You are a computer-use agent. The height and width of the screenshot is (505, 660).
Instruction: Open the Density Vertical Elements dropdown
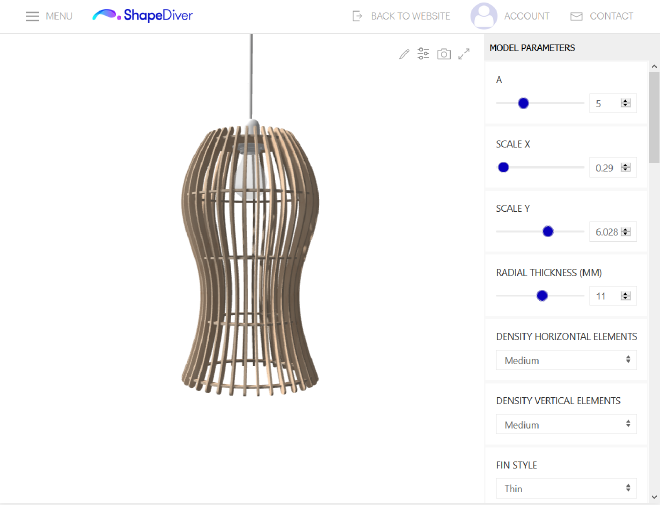coord(566,425)
